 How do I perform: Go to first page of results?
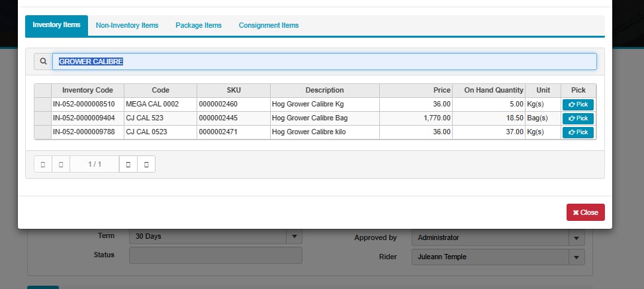click(x=42, y=164)
